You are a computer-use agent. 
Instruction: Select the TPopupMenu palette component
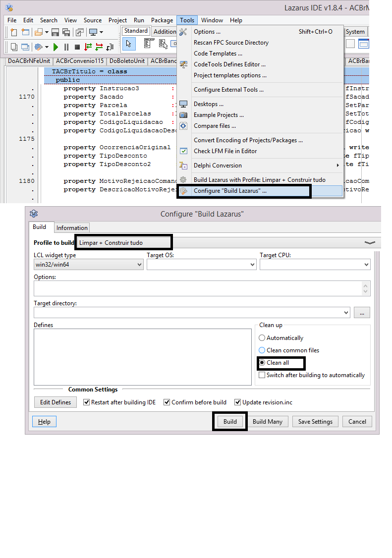[163, 44]
